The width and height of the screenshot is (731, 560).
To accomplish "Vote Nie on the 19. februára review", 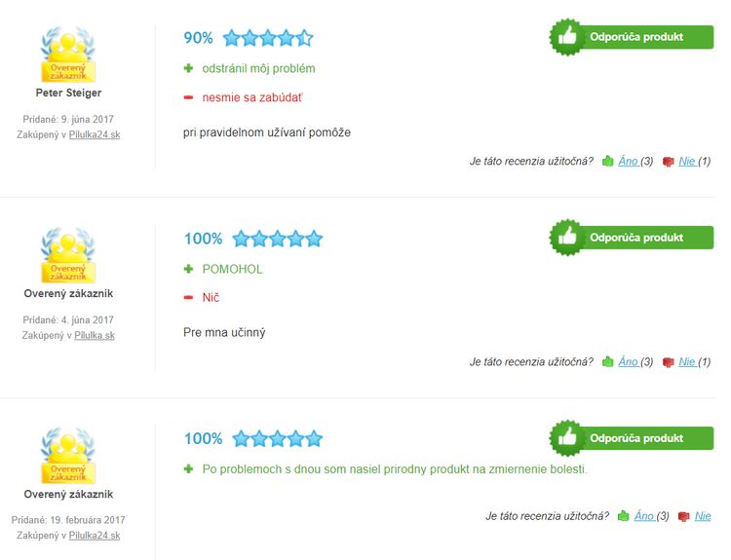I will (703, 516).
